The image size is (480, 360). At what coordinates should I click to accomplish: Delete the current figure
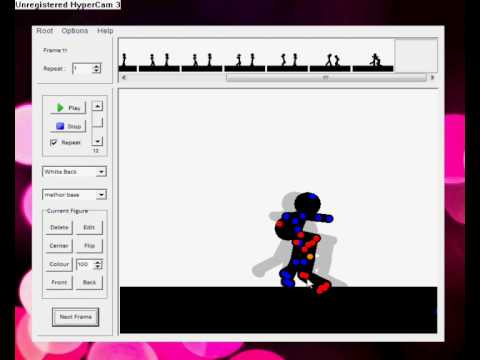[x=59, y=227]
